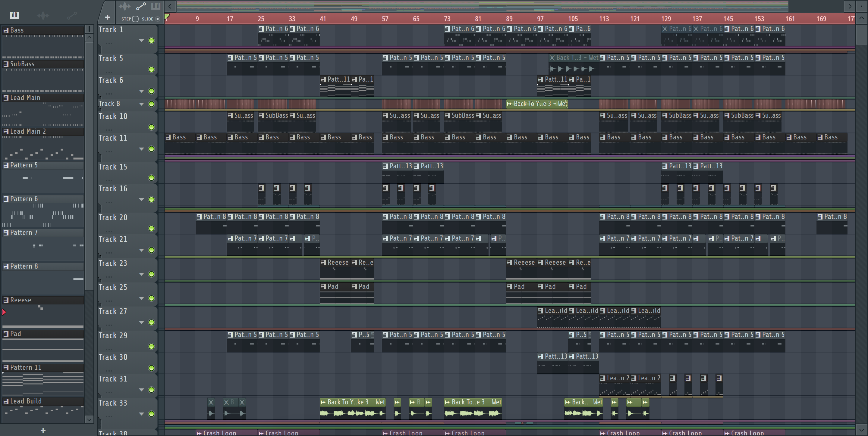This screenshot has width=868, height=436.
Task: Collapse Track 16 using its arrow
Action: pyautogui.click(x=142, y=199)
